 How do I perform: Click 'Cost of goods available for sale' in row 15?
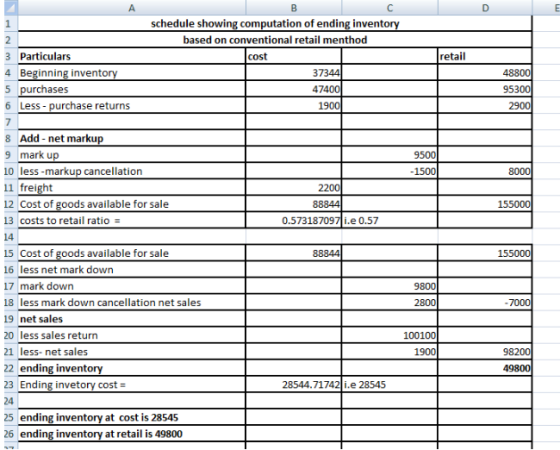132,253
